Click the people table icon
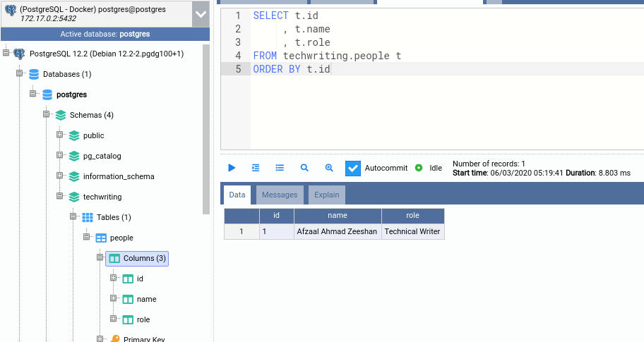This screenshot has width=644, height=342. coord(101,238)
